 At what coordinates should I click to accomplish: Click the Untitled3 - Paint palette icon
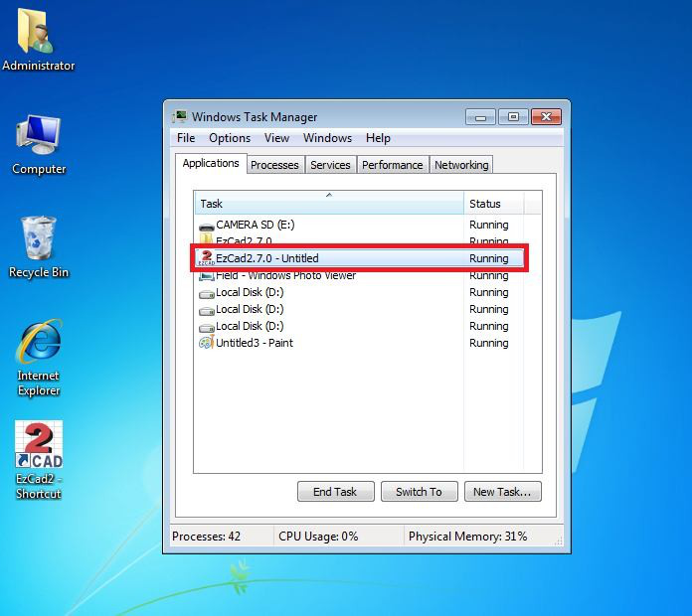point(207,343)
